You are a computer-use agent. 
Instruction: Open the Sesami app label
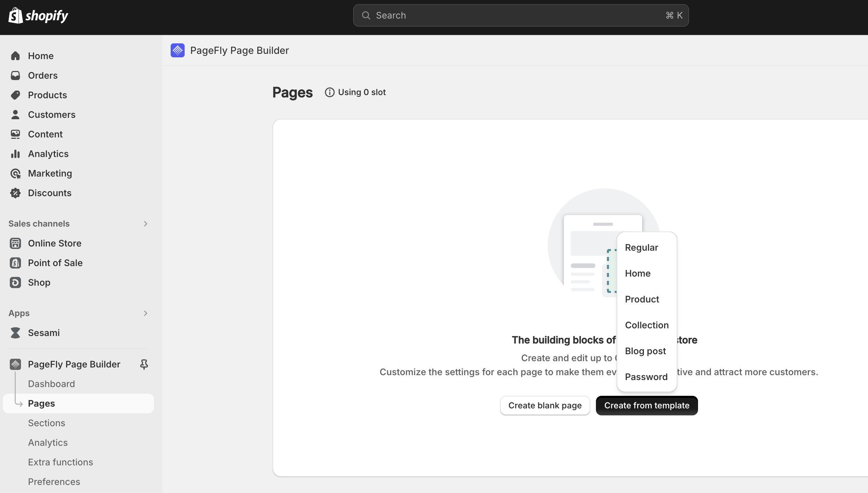[x=44, y=333]
